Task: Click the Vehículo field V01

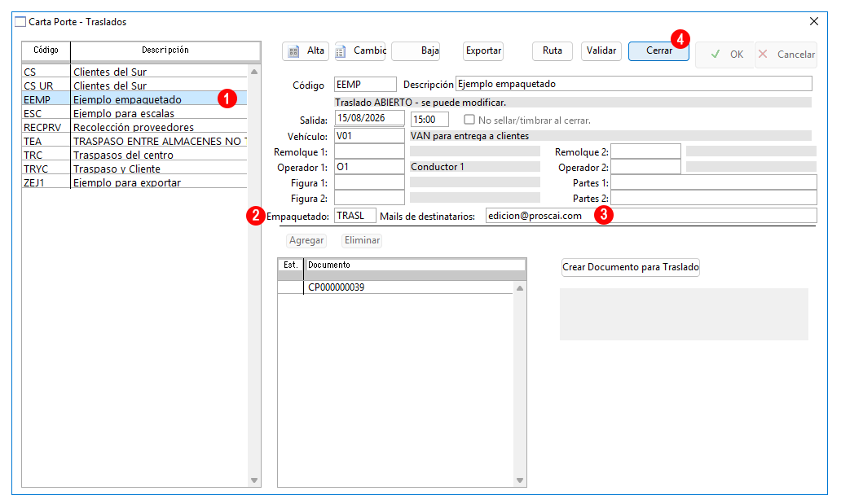Action: [x=369, y=136]
